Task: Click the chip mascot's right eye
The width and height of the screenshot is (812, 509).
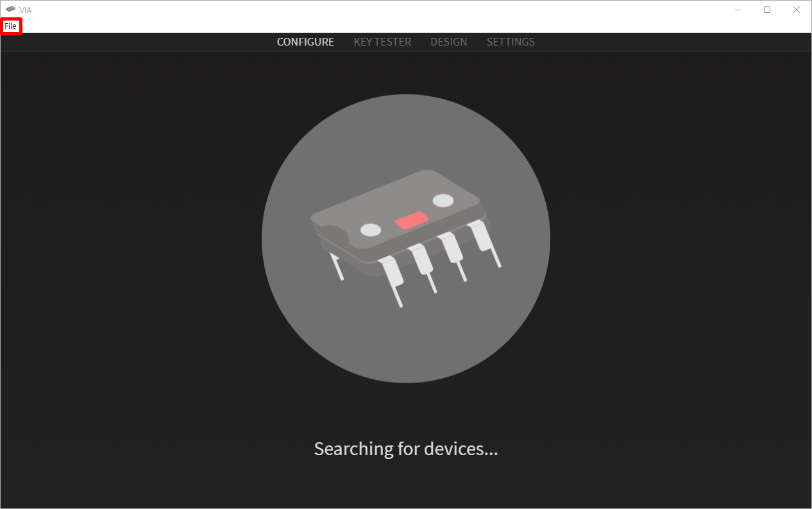Action: pyautogui.click(x=443, y=200)
